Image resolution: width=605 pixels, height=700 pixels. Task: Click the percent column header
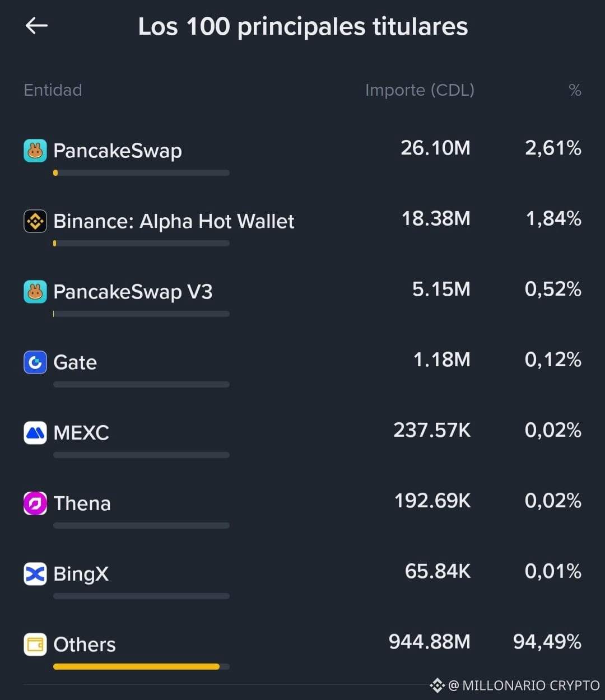tap(575, 90)
